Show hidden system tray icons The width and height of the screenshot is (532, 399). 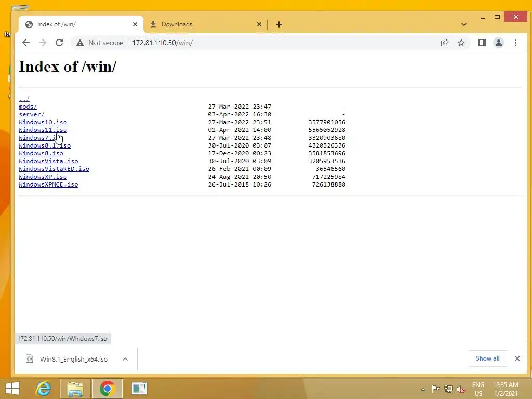423,389
